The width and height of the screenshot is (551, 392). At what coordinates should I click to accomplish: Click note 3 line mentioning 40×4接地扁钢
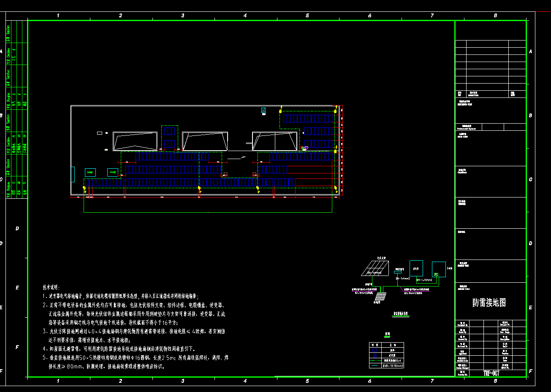[x=134, y=331]
